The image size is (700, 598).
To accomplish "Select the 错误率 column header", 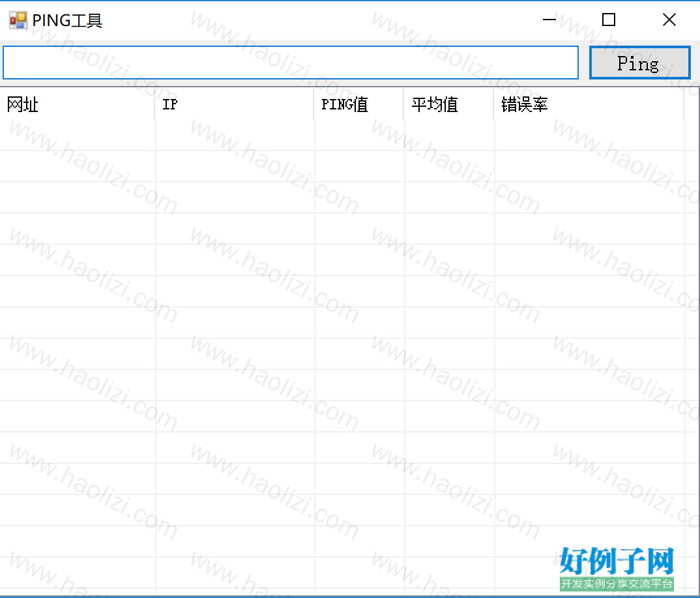I will tap(589, 104).
